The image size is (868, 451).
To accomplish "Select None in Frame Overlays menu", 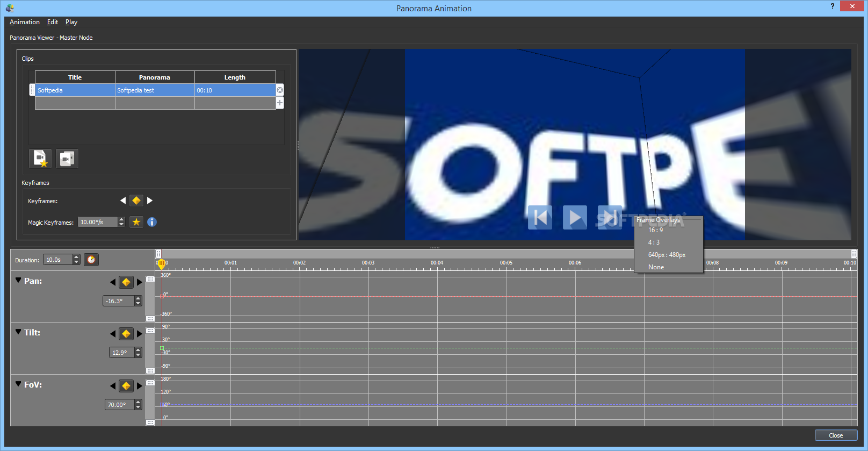I will 656,267.
